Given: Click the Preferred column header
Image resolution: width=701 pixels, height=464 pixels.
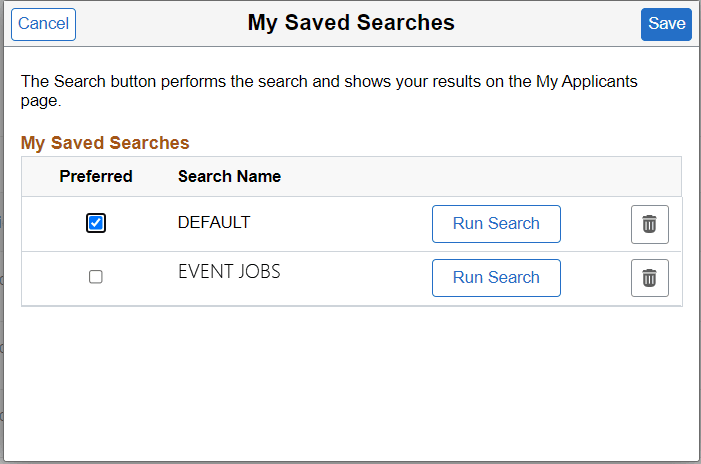Looking at the screenshot, I should tap(96, 176).
